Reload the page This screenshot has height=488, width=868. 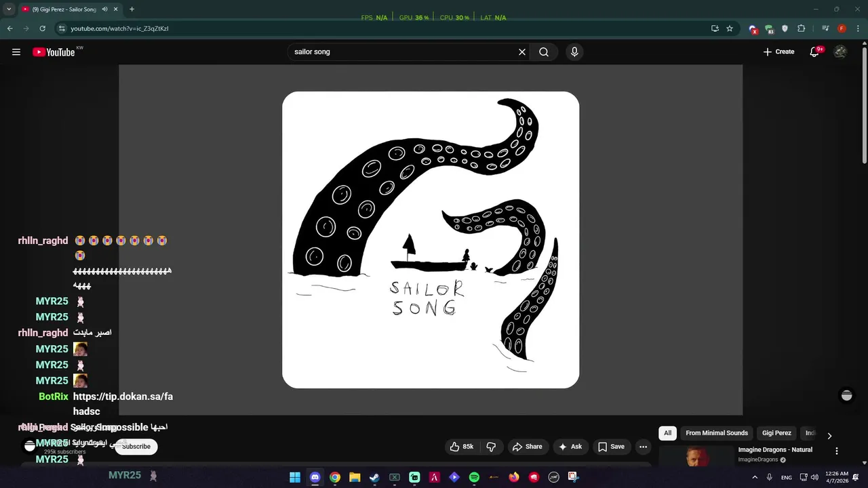tap(42, 28)
